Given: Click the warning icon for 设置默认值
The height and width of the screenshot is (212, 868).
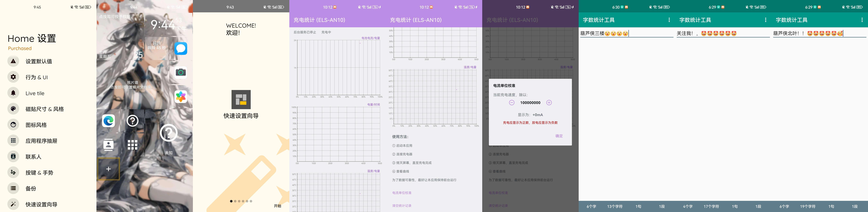Looking at the screenshot, I should (13, 61).
